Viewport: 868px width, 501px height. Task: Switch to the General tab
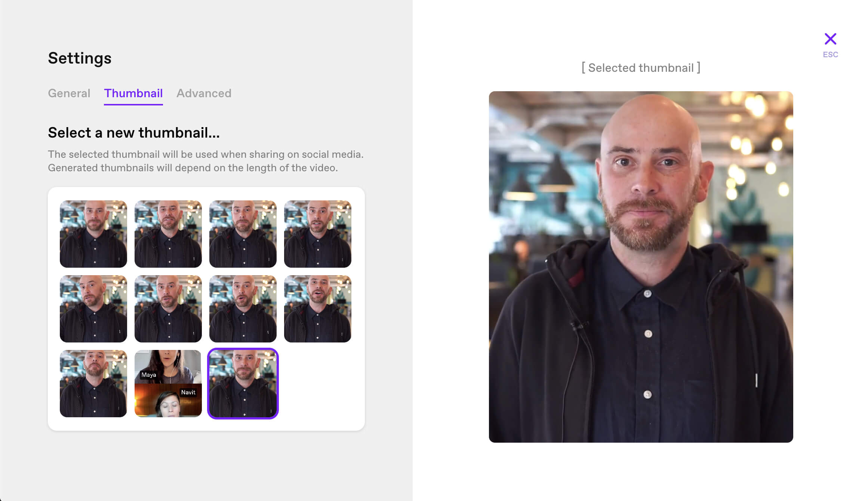69,93
